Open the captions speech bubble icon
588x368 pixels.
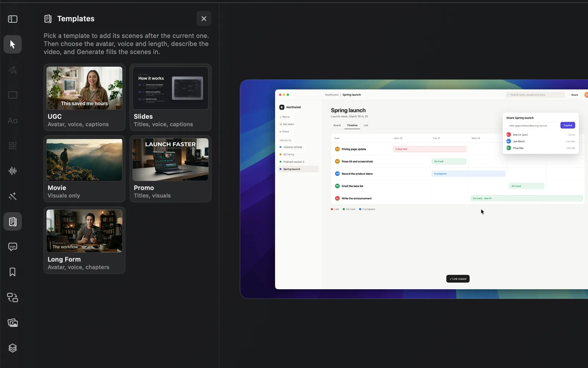click(12, 247)
